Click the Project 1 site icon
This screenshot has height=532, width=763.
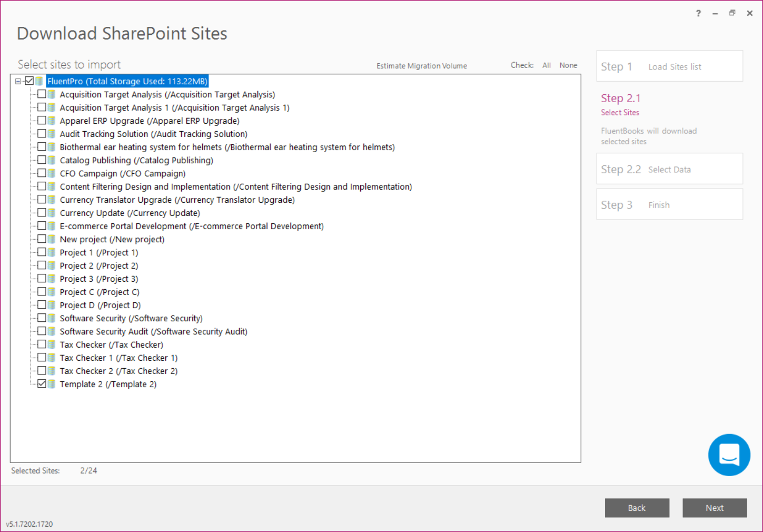(52, 252)
